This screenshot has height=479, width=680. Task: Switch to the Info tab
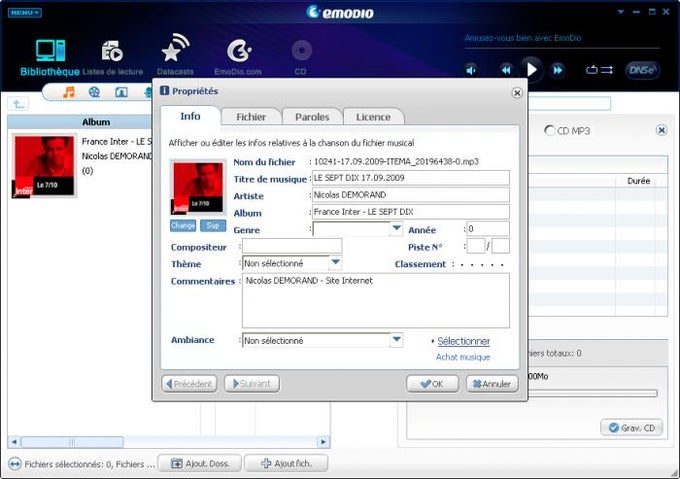pyautogui.click(x=190, y=116)
